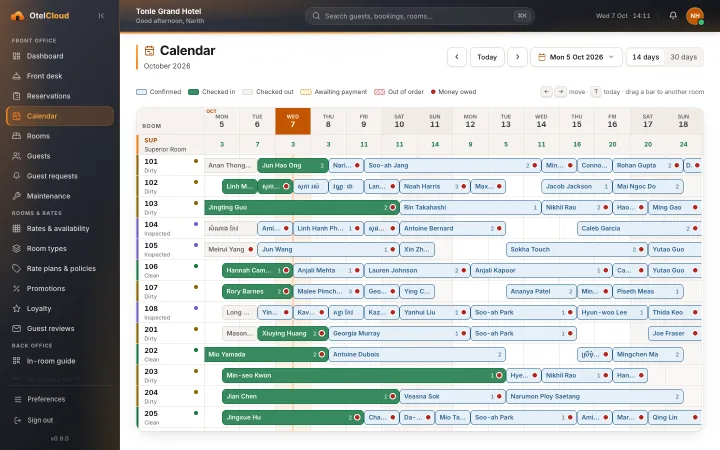Viewport: 720px width, 450px height.
Task: Open Georgia Murray's reservation bar
Action: (399, 333)
